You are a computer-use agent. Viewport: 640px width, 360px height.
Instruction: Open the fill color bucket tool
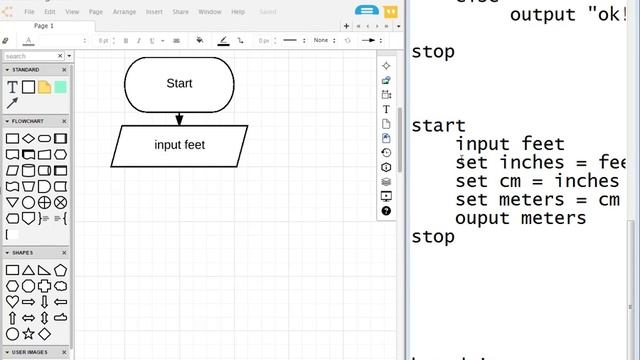pyautogui.click(x=200, y=40)
